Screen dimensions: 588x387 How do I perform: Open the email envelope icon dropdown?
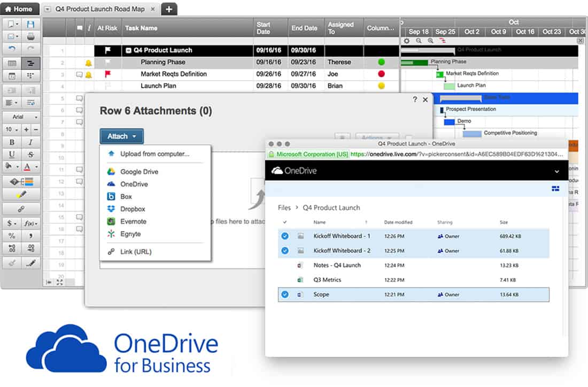click(x=12, y=36)
